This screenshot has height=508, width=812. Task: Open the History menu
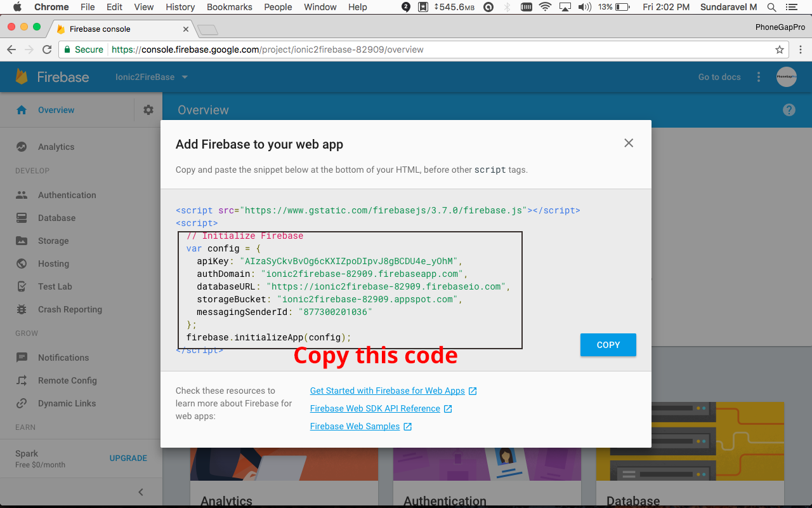pyautogui.click(x=180, y=7)
